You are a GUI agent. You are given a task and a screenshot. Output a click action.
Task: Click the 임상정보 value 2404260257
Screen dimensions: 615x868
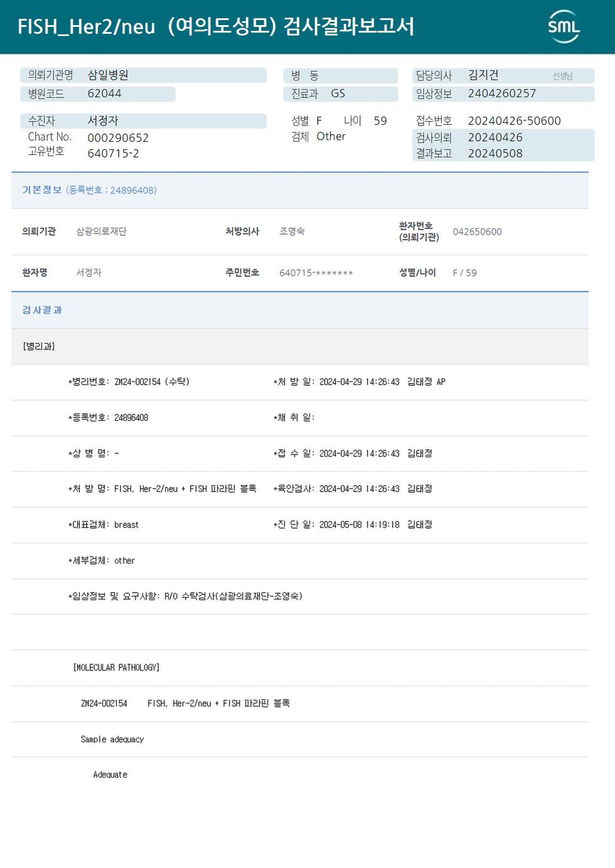[x=503, y=94]
